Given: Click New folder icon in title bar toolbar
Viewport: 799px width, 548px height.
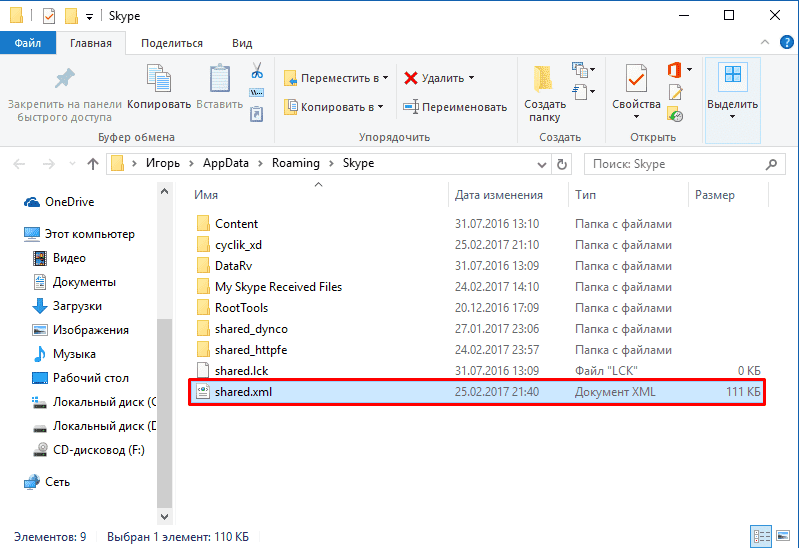Looking at the screenshot, I should point(71,16).
